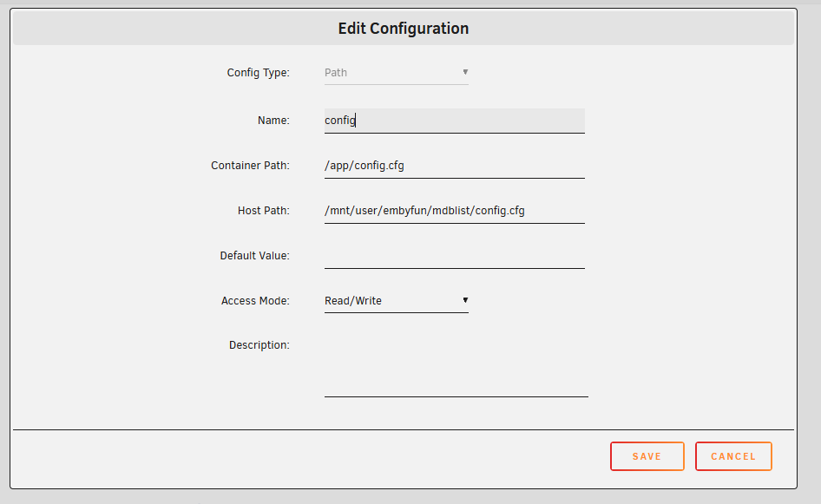Click the 'Read/Write' access mode value

[x=353, y=301]
